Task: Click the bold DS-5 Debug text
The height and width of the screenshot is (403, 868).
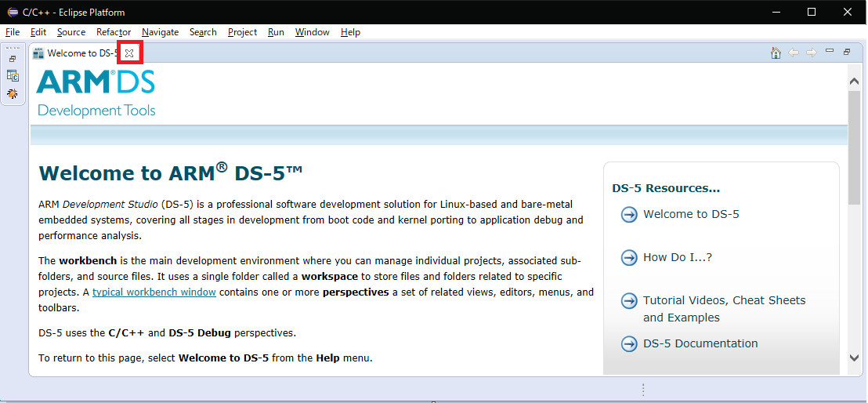Action: (x=201, y=333)
